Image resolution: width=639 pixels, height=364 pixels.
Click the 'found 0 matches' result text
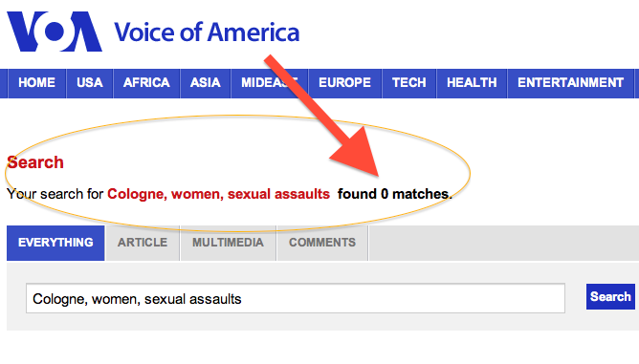tap(395, 194)
